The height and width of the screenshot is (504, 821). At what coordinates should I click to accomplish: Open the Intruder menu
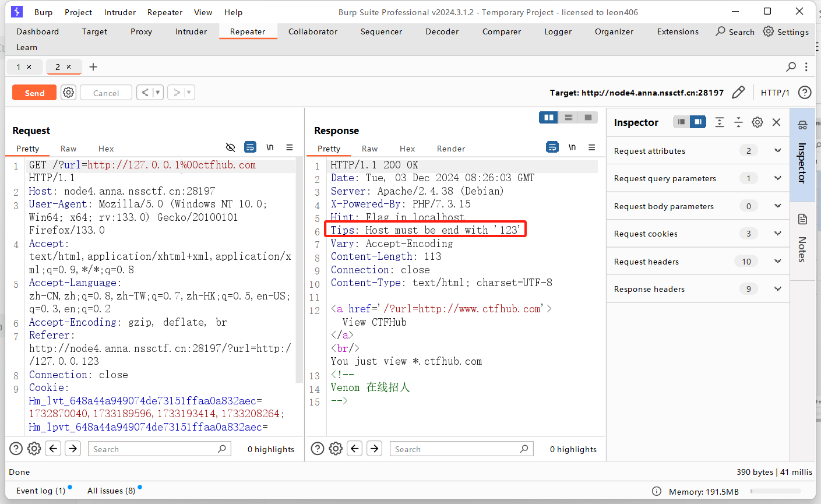click(120, 12)
